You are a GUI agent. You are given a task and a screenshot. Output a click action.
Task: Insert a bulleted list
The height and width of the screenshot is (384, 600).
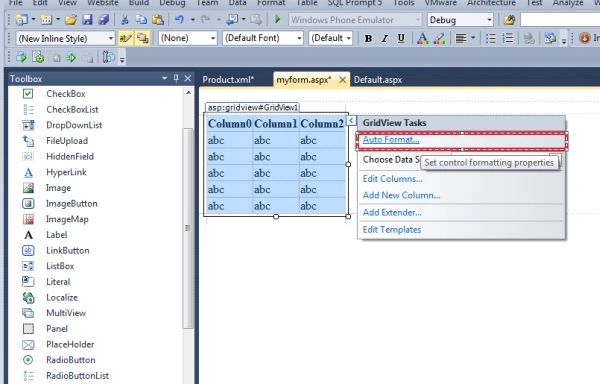pyautogui.click(x=491, y=38)
